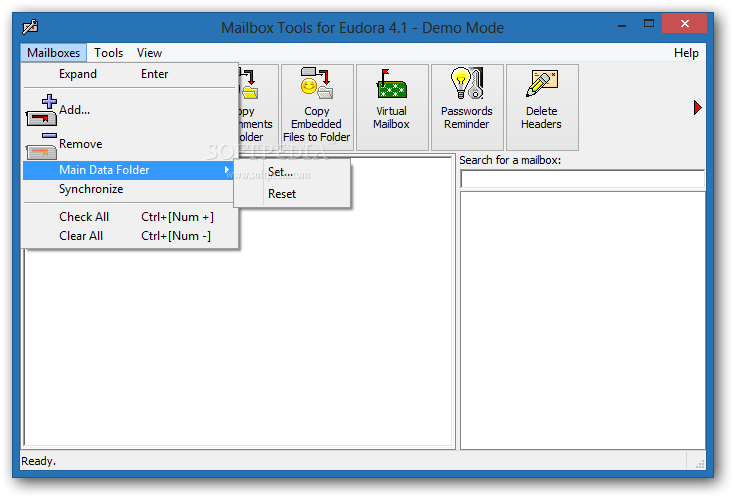
Task: Open the Virtual Mailbox tool
Action: coord(392,107)
